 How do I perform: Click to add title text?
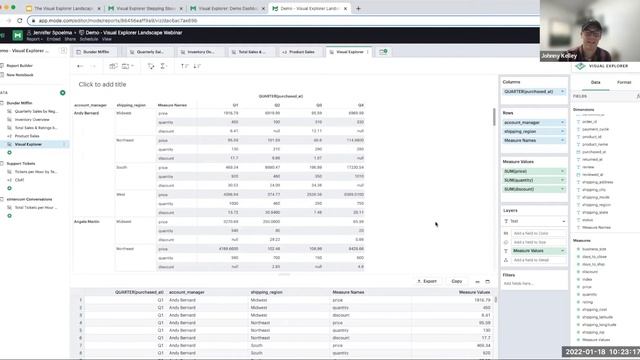(102, 84)
